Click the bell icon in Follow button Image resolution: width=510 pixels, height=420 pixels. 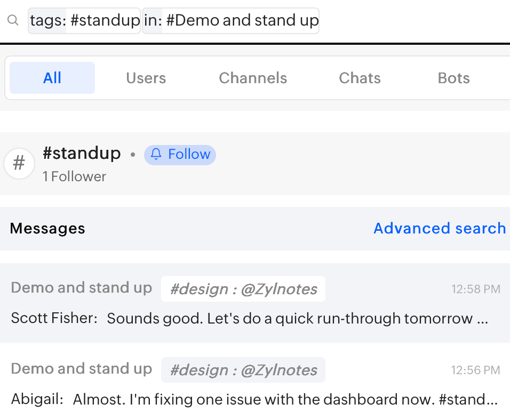(x=156, y=154)
